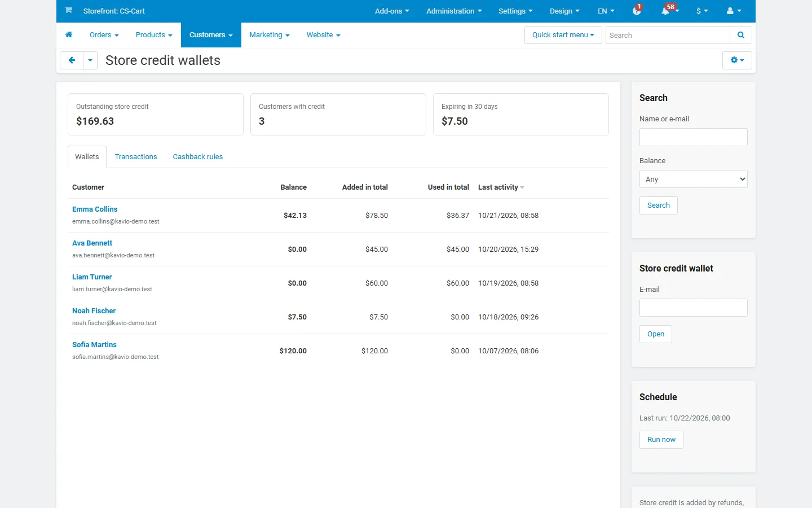Open Sofia Martins' wallet link
The width and height of the screenshot is (812, 508).
tap(94, 344)
